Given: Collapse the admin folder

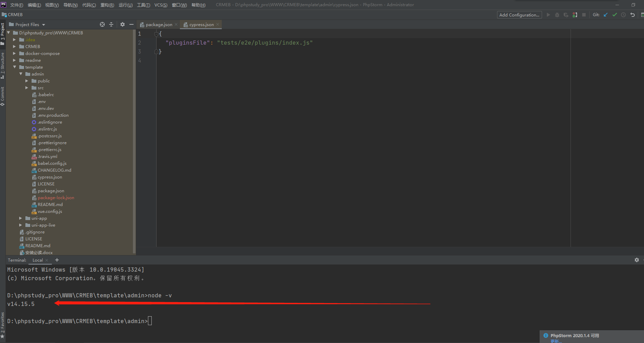Looking at the screenshot, I should [21, 74].
